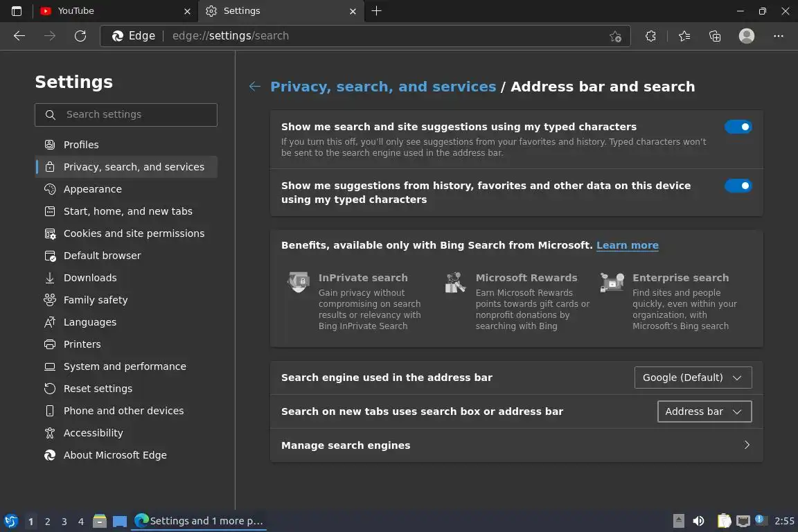Open the tab actions menu icon
Viewport: 798px width, 532px height.
(x=17, y=10)
